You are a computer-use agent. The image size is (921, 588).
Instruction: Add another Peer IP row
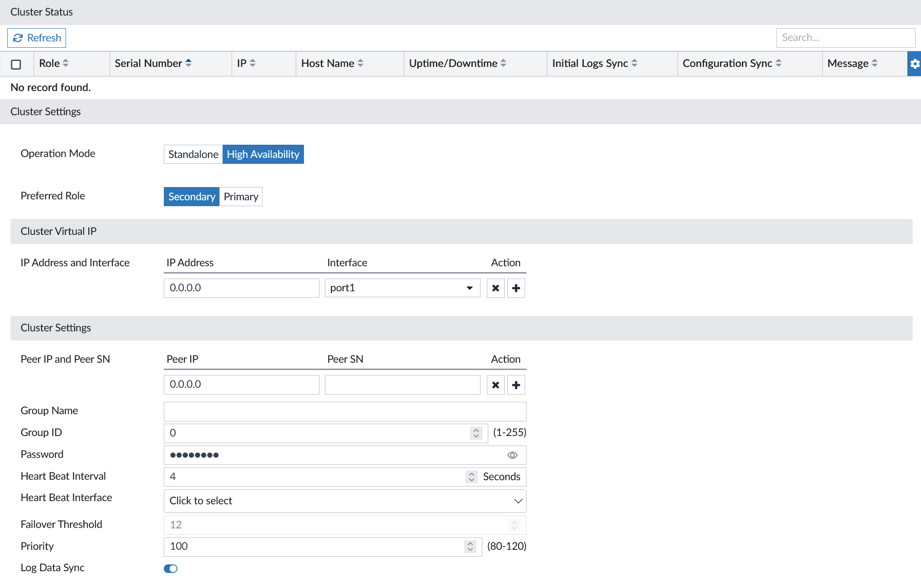(516, 385)
